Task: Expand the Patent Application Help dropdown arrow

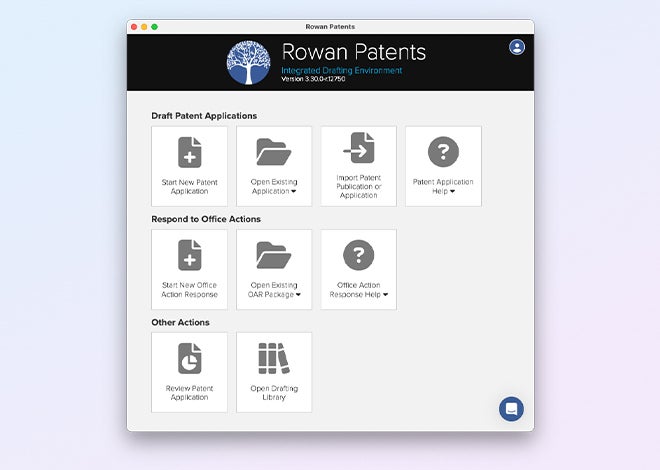Action: (452, 191)
